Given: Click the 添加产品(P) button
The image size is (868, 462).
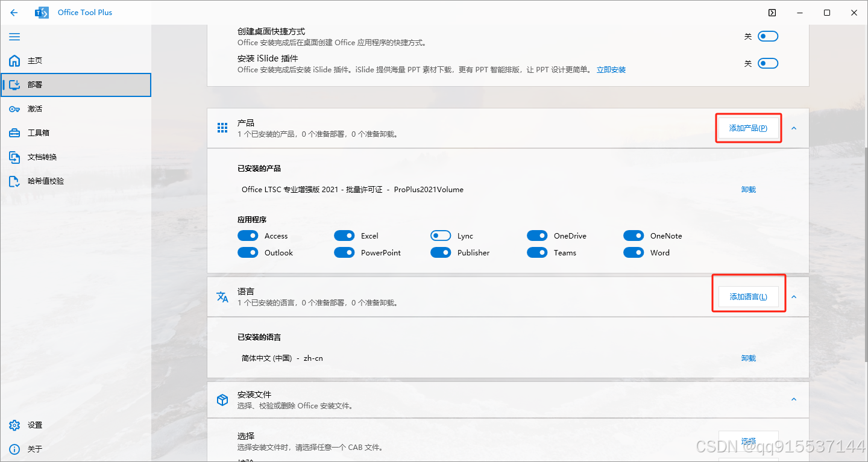Looking at the screenshot, I should (x=748, y=128).
